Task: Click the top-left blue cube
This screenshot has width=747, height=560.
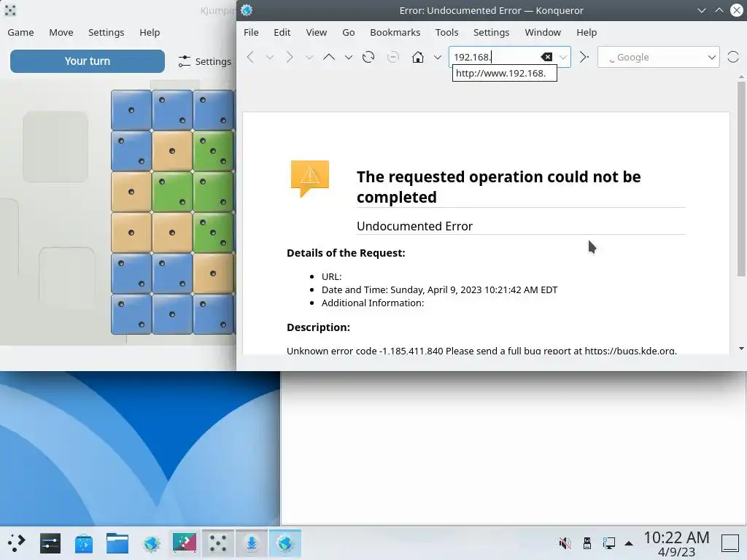Action: (x=131, y=110)
